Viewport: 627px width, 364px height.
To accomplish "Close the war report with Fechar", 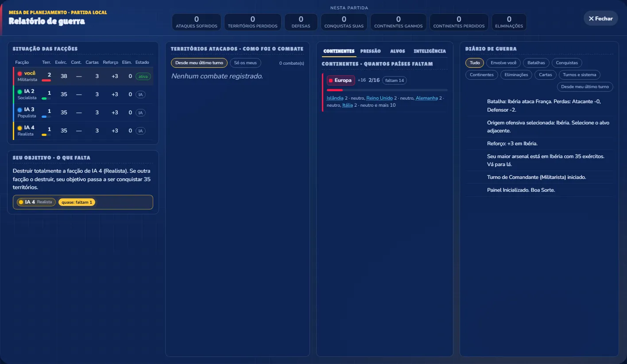I will coord(600,19).
